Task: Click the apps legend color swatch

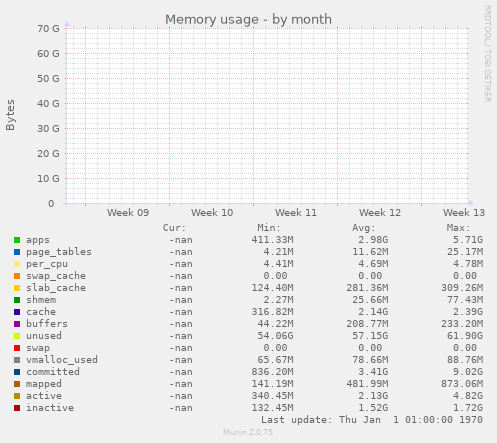Action: [x=17, y=240]
